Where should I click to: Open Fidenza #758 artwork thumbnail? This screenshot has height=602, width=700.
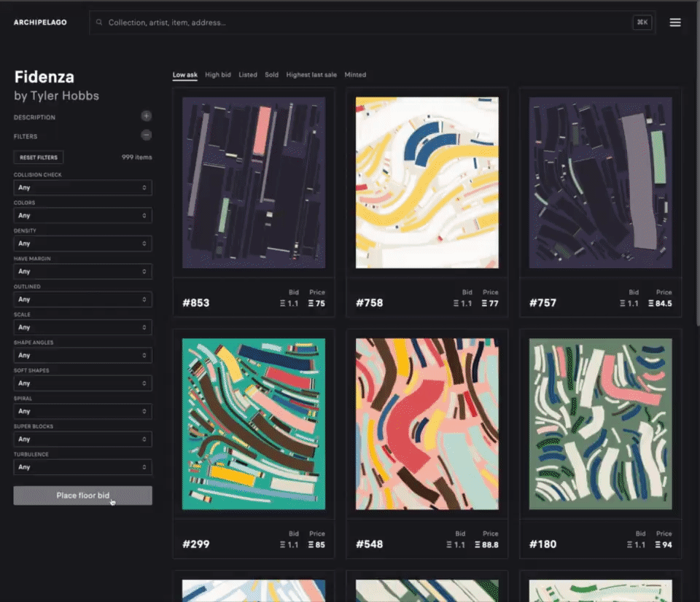427,182
